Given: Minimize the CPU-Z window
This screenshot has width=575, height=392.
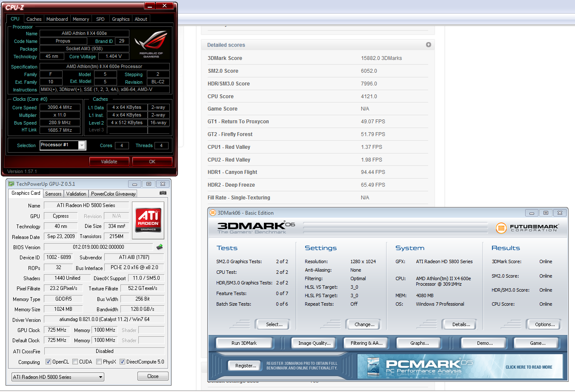Looking at the screenshot, I should pyautogui.click(x=150, y=6).
